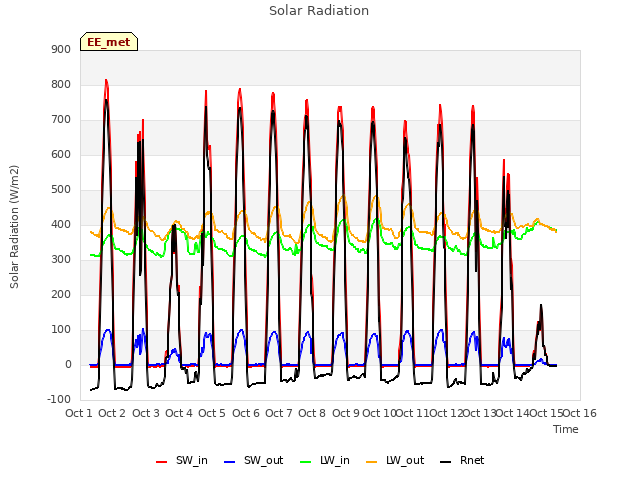Select the Oct 8 tick label
The height and width of the screenshot is (480, 640).
pyautogui.click(x=312, y=413)
